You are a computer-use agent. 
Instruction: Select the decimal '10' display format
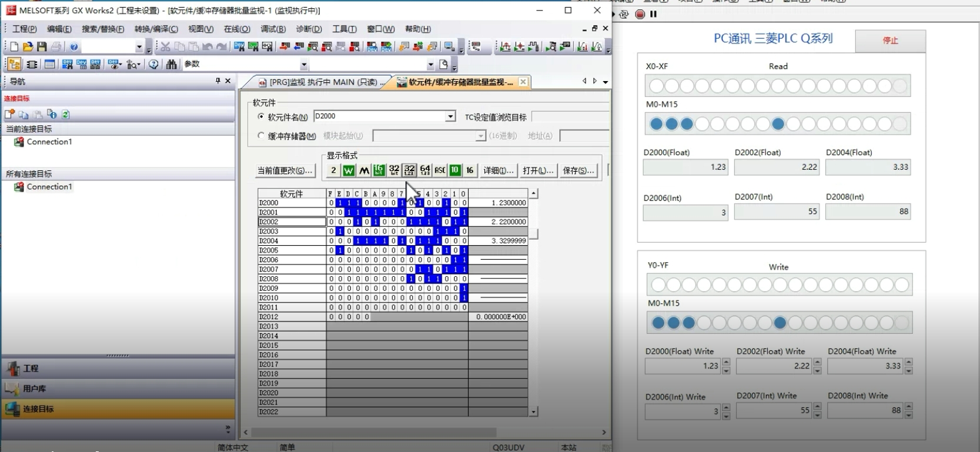[455, 170]
